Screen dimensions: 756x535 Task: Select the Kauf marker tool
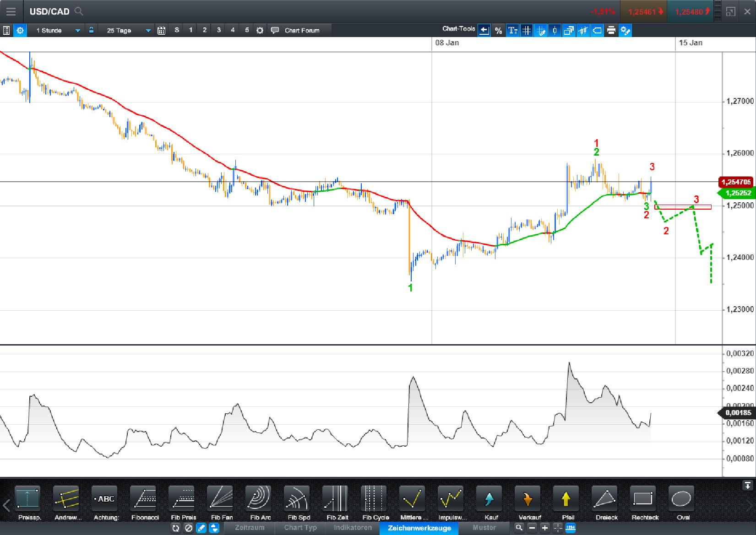coord(489,501)
